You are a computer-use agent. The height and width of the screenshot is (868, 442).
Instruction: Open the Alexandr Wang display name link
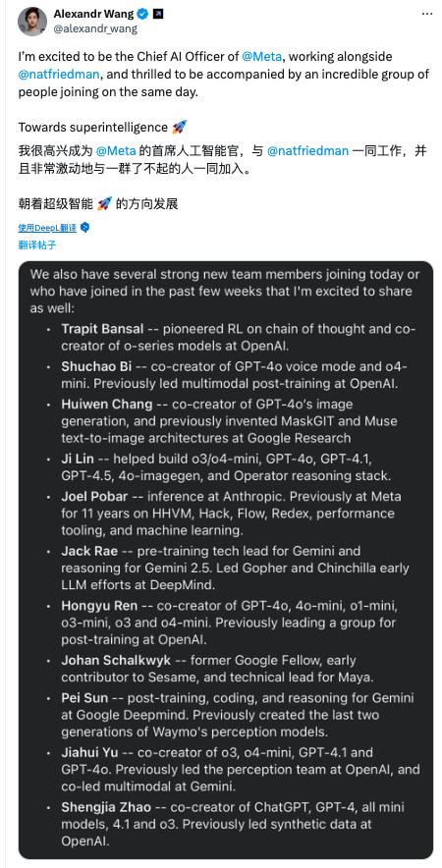click(x=93, y=14)
